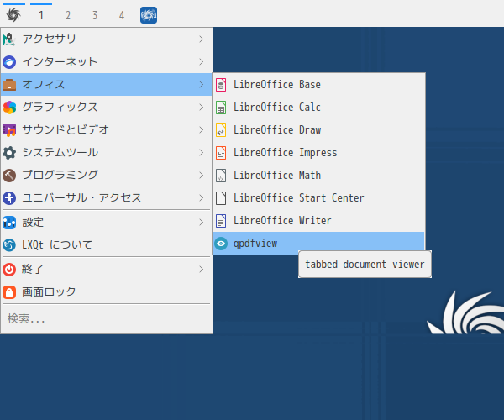Click the インターネット globe icon

point(9,61)
